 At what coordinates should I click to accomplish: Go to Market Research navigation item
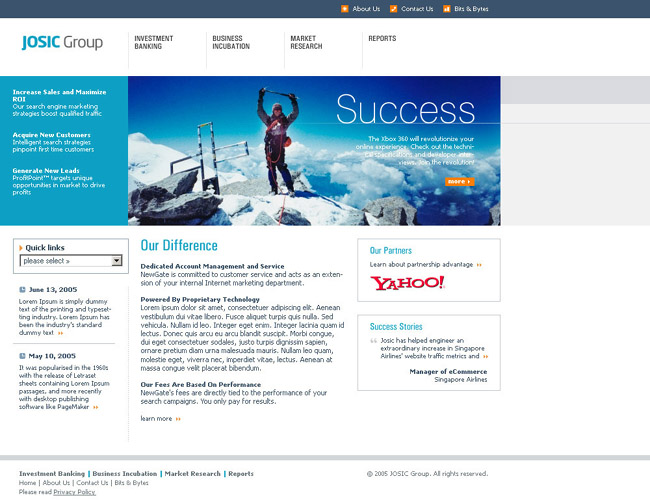tap(306, 42)
